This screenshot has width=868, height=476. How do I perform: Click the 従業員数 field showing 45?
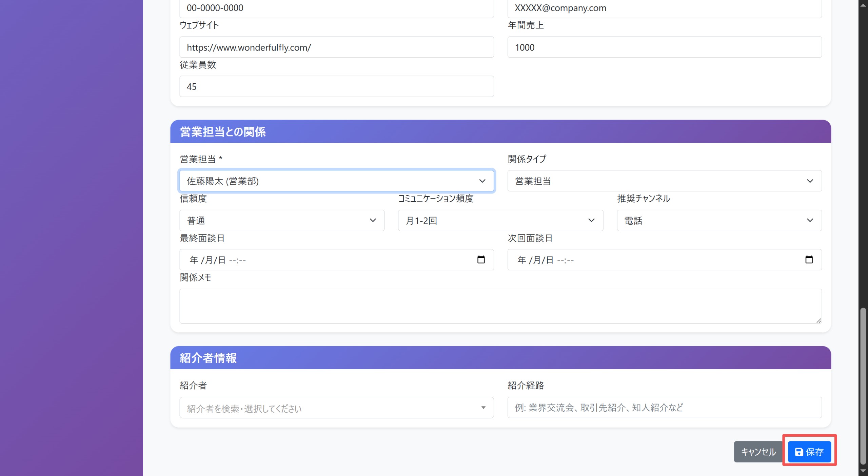(336, 86)
